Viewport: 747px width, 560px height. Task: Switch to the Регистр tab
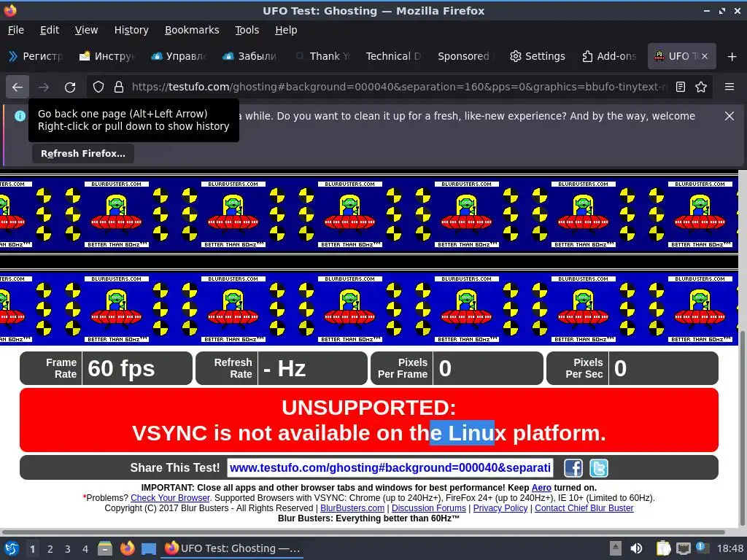tap(36, 56)
